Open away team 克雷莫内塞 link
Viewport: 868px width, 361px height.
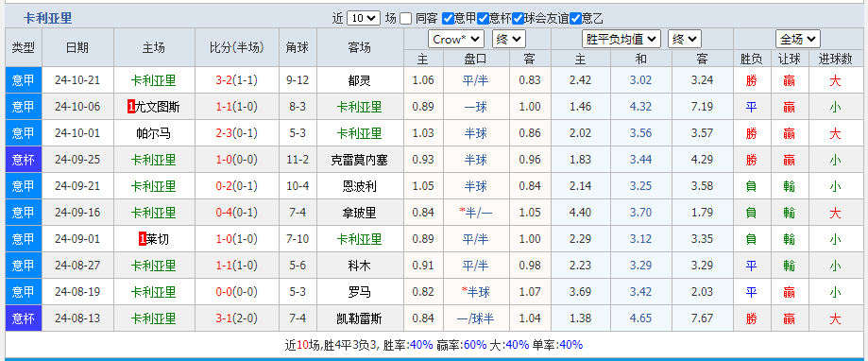coord(360,160)
